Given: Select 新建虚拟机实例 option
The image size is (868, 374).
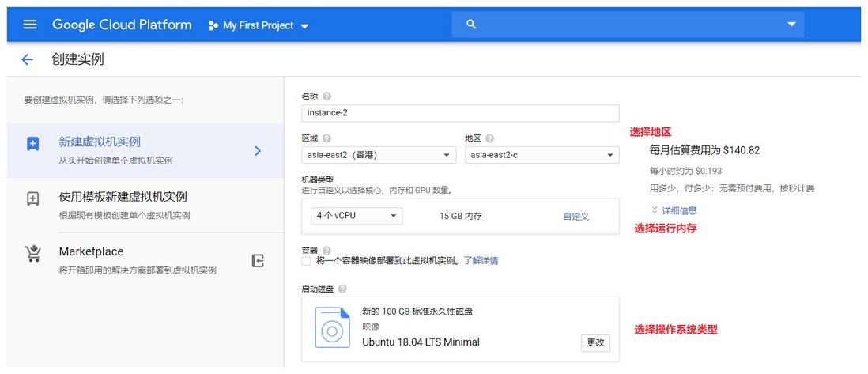Looking at the screenshot, I should (x=145, y=151).
